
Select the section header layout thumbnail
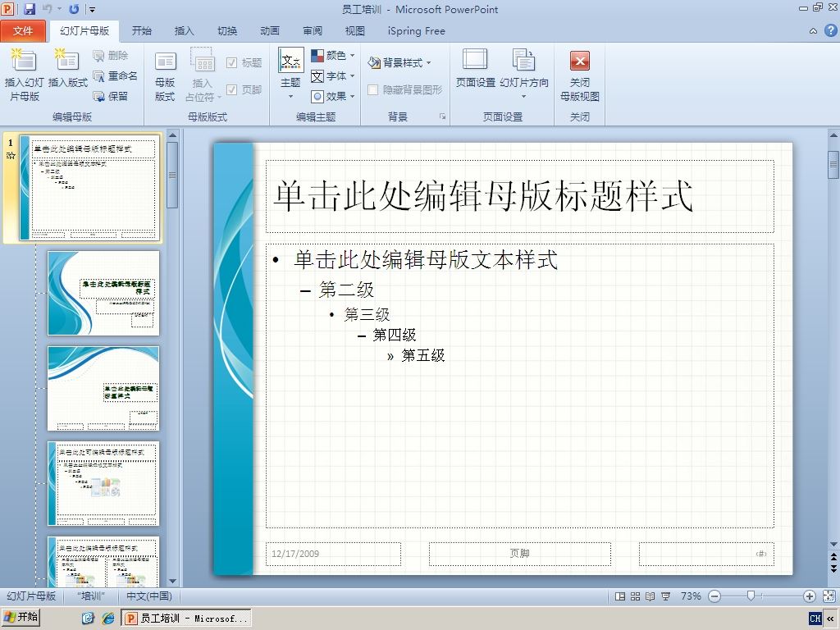(103, 388)
